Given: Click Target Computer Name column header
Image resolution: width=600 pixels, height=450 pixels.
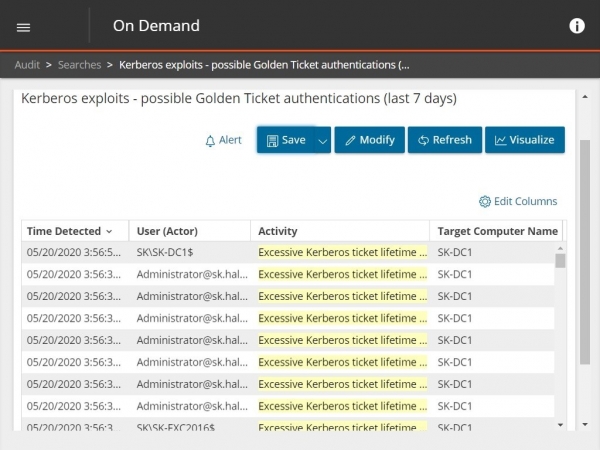Looking at the screenshot, I should tap(497, 231).
